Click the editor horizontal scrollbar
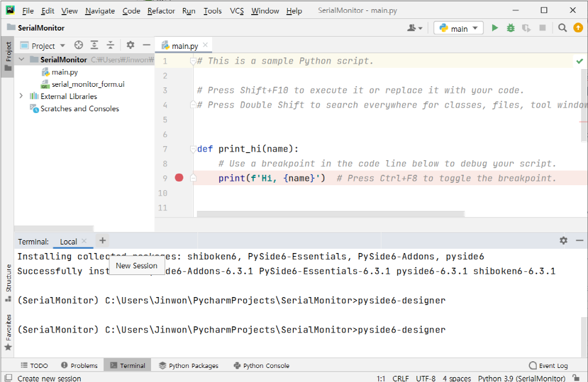 (331, 214)
